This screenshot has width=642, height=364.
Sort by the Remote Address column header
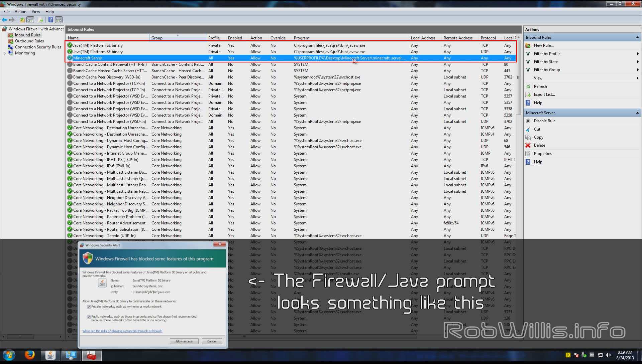(x=460, y=38)
